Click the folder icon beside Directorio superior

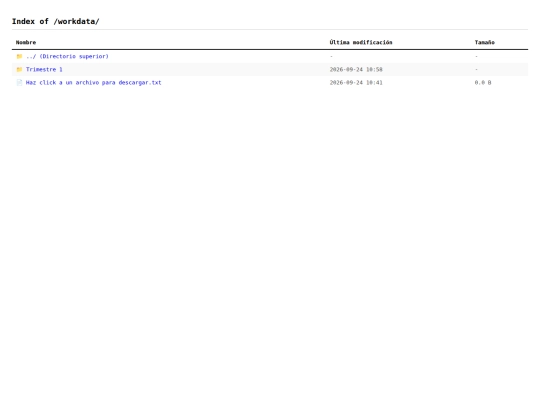19,56
